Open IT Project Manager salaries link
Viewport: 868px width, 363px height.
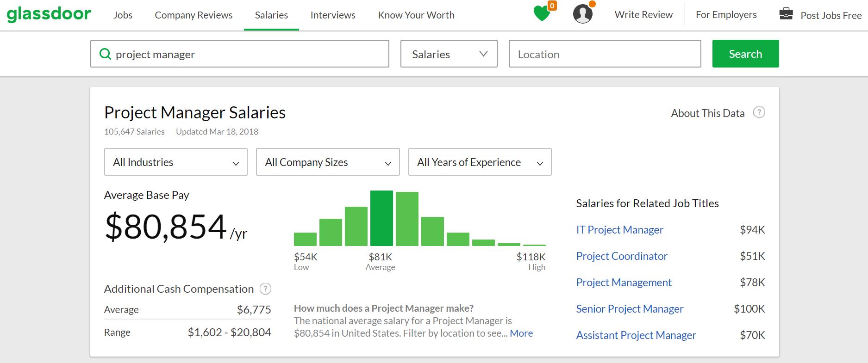point(619,230)
